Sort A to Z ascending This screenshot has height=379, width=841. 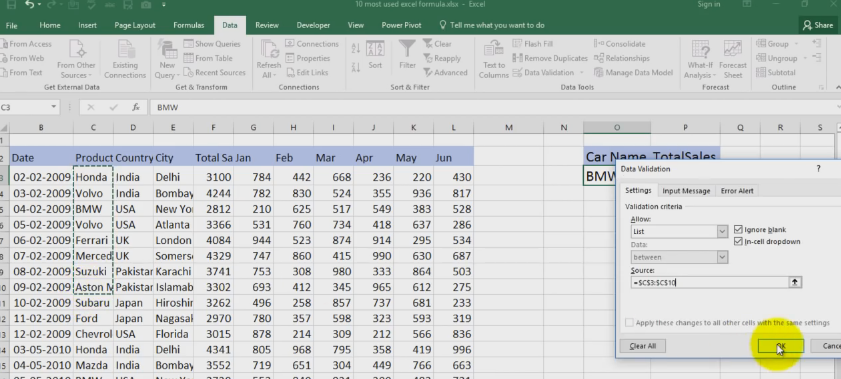pos(356,48)
